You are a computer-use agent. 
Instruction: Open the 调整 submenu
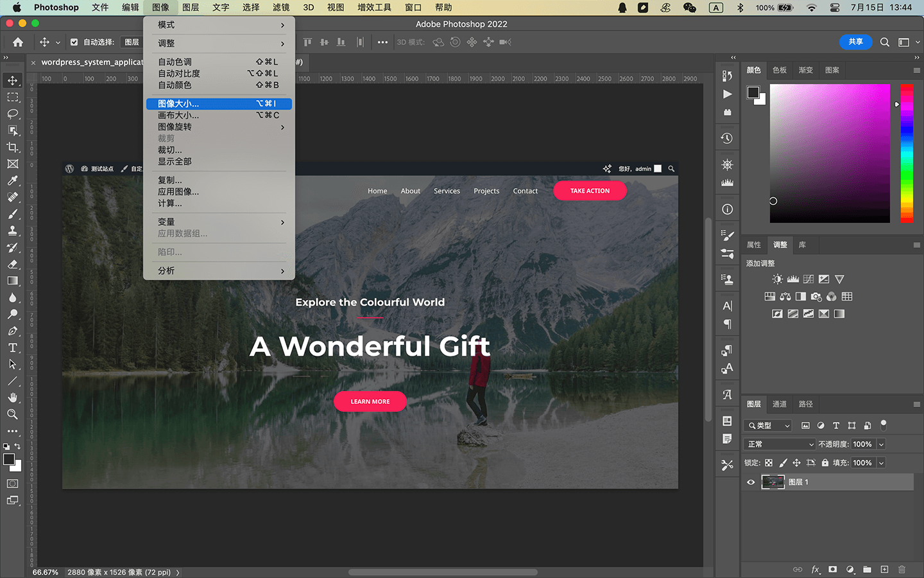pos(219,44)
